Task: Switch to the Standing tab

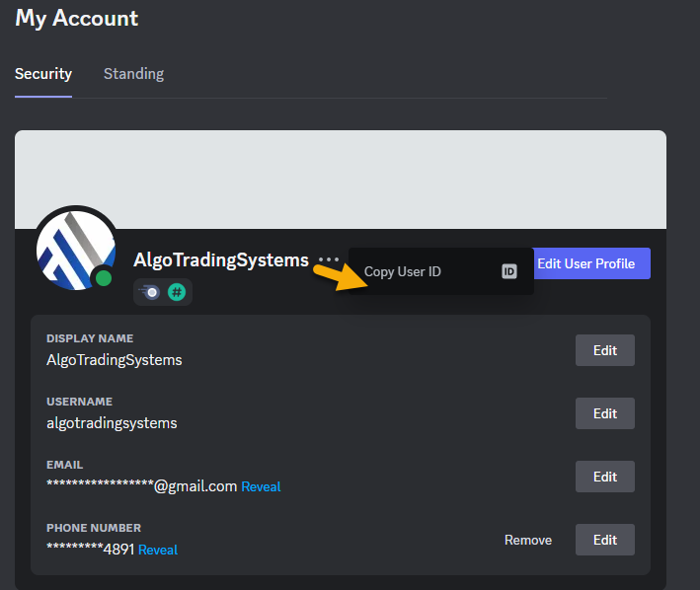Action: pos(133,74)
